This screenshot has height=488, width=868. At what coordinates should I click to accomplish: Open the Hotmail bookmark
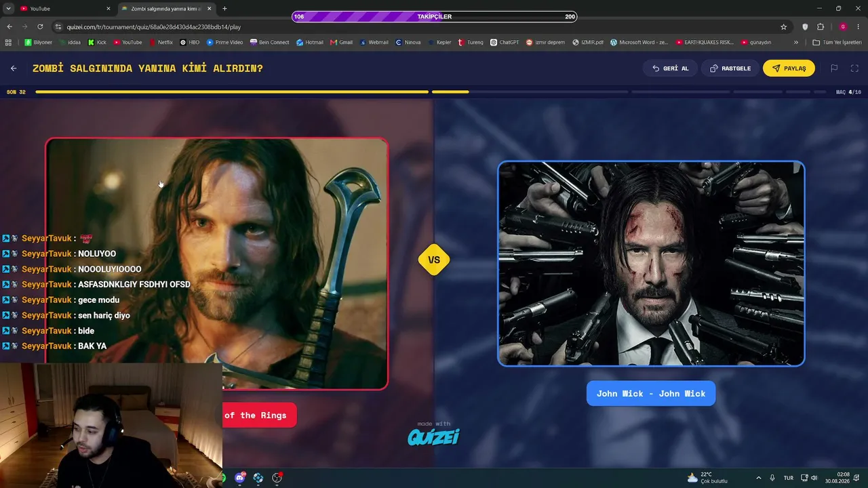coord(309,42)
